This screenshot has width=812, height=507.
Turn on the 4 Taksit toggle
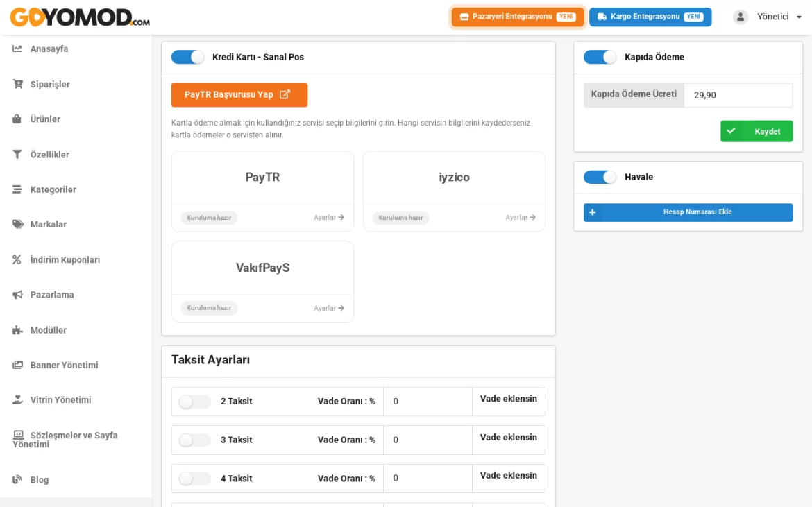(195, 479)
